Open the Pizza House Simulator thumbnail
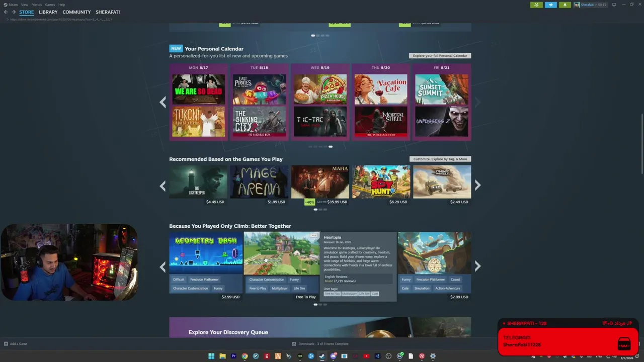644x362 pixels. pyautogui.click(x=320, y=89)
